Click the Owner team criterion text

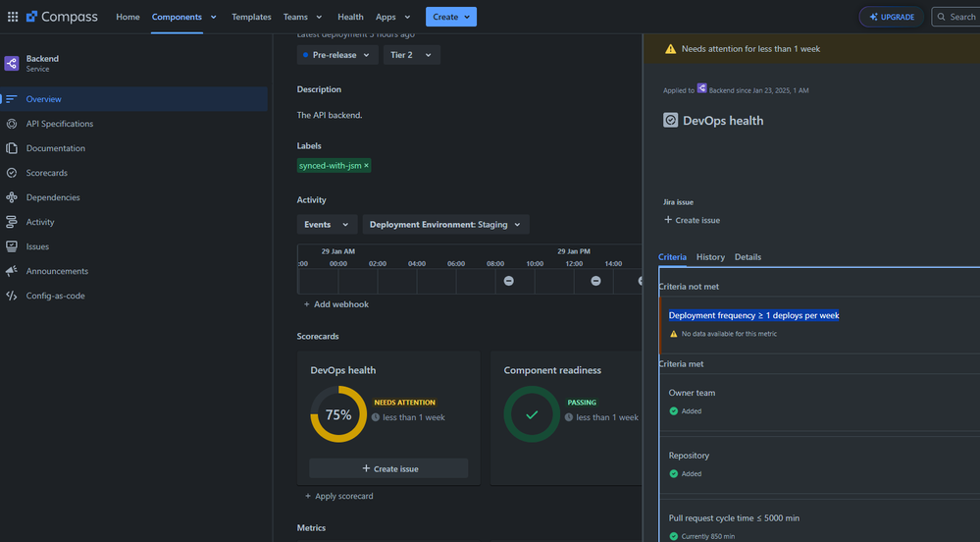pos(692,393)
